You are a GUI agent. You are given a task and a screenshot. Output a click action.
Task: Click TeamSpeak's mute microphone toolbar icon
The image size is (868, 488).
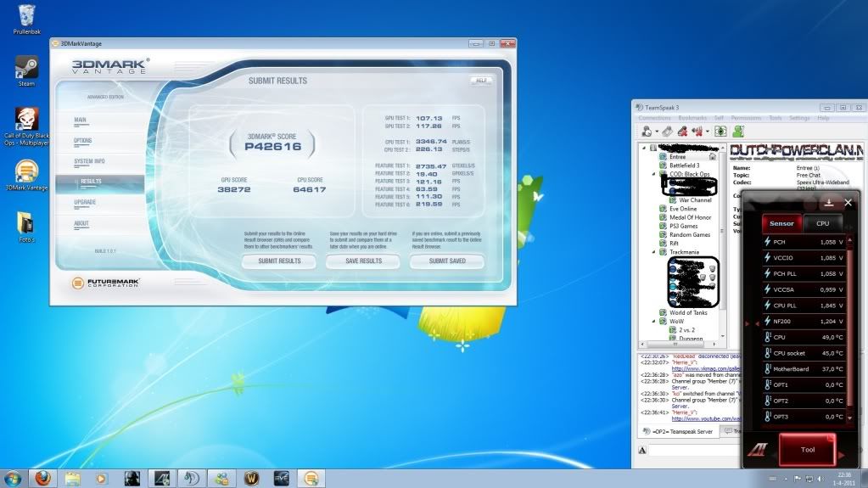682,132
